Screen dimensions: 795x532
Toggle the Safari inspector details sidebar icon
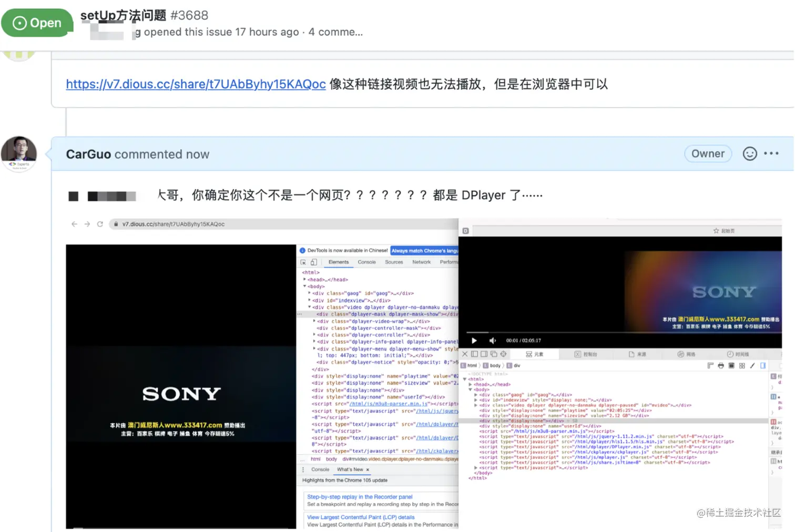tap(763, 365)
